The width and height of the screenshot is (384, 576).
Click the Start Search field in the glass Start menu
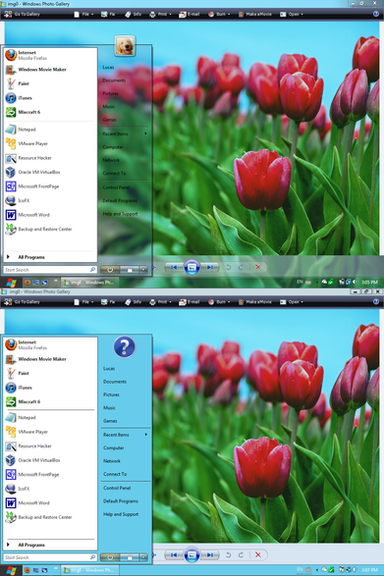(x=50, y=270)
